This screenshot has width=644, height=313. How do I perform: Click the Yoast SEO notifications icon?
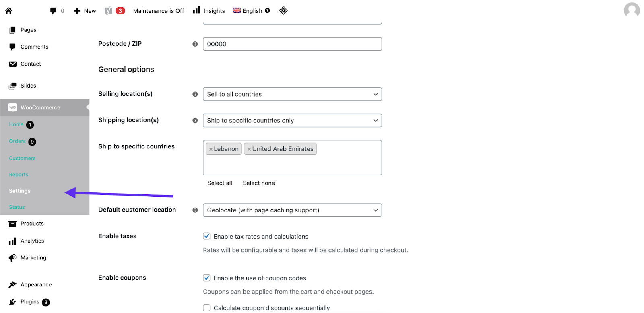click(109, 11)
